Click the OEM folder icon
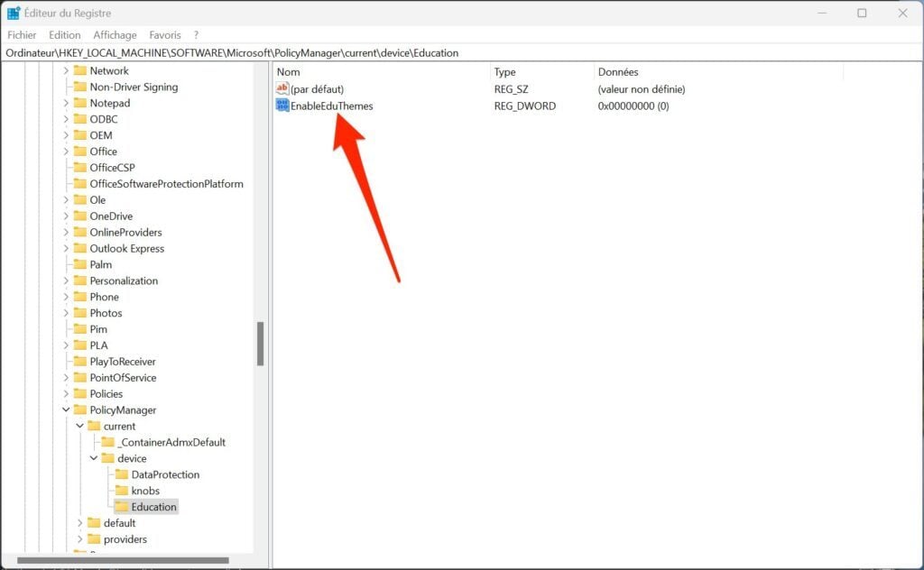This screenshot has width=924, height=570. (x=80, y=135)
